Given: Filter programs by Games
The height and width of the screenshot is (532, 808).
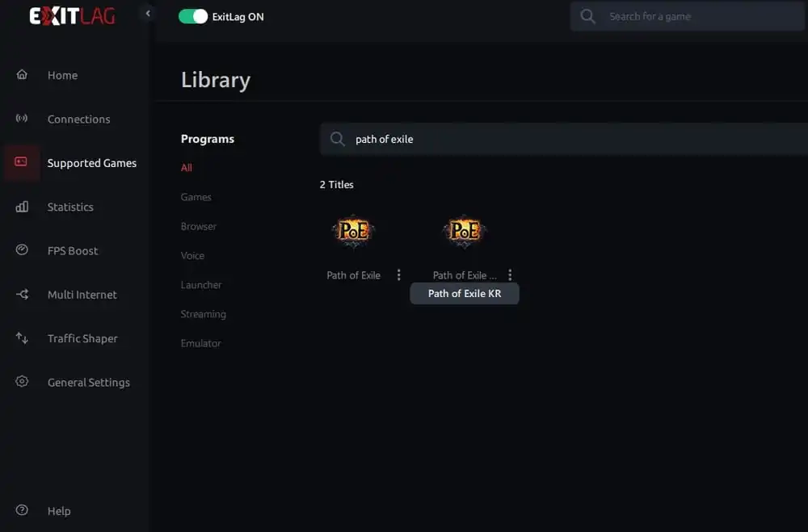Looking at the screenshot, I should point(196,197).
